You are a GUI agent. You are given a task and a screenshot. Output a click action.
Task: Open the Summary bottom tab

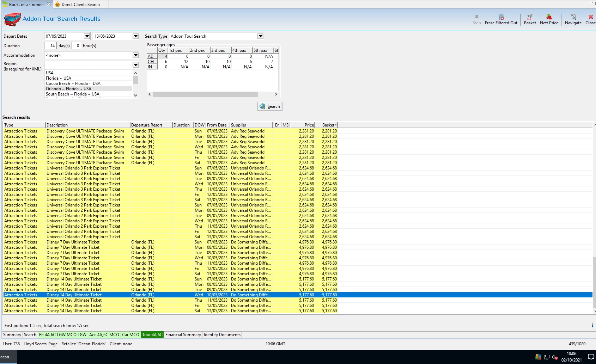12,335
